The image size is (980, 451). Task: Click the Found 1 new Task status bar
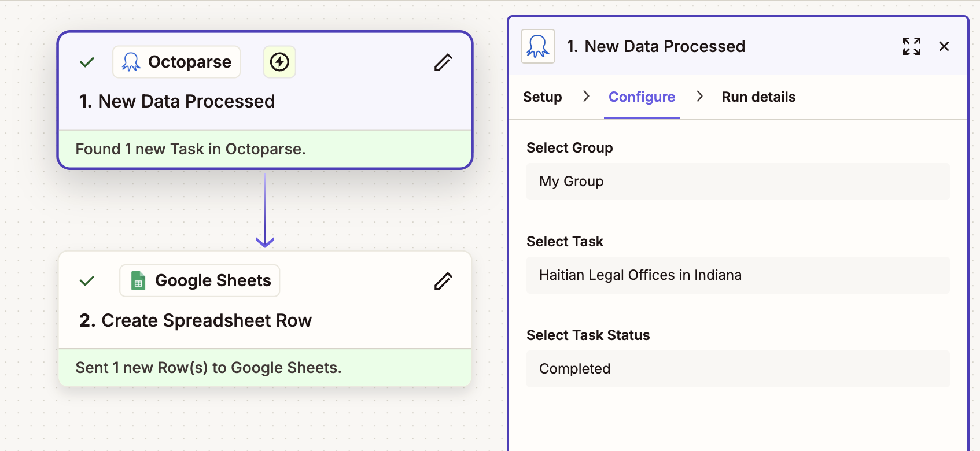coord(265,149)
